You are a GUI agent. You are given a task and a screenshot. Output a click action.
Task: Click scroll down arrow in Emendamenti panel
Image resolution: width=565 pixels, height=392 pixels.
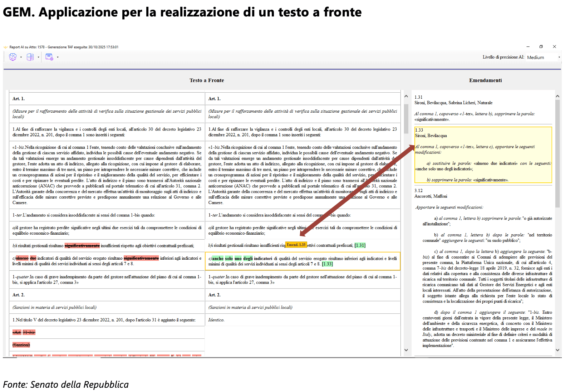point(557,350)
